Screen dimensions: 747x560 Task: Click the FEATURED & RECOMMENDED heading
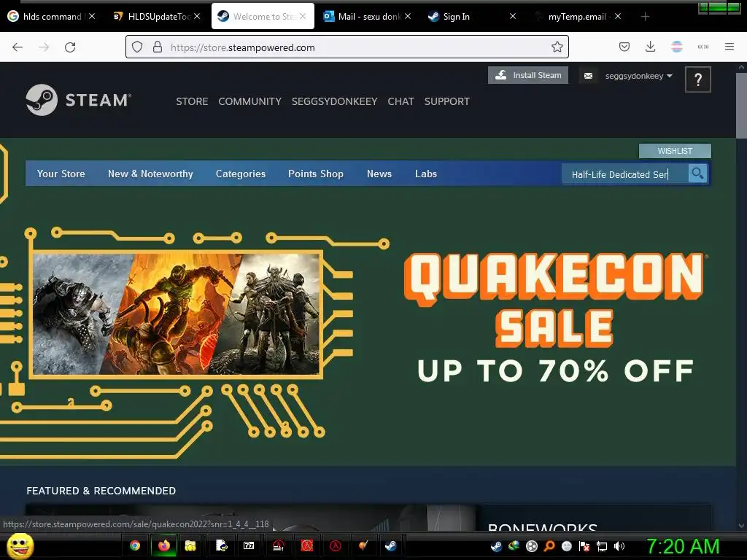101,491
